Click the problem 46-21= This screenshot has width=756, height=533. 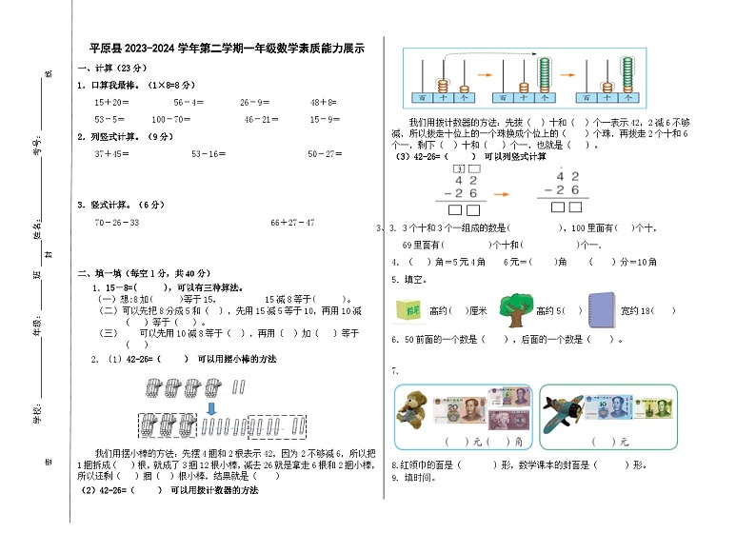click(261, 119)
